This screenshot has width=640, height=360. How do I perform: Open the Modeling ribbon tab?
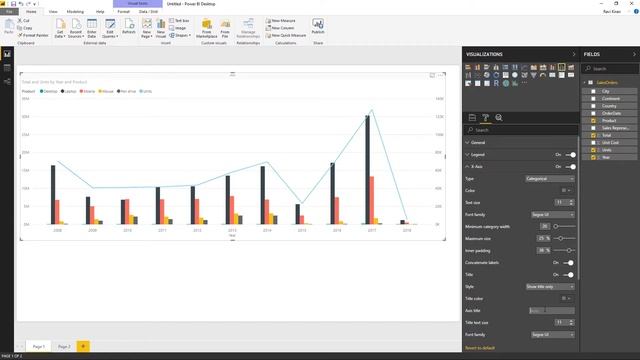(x=75, y=11)
